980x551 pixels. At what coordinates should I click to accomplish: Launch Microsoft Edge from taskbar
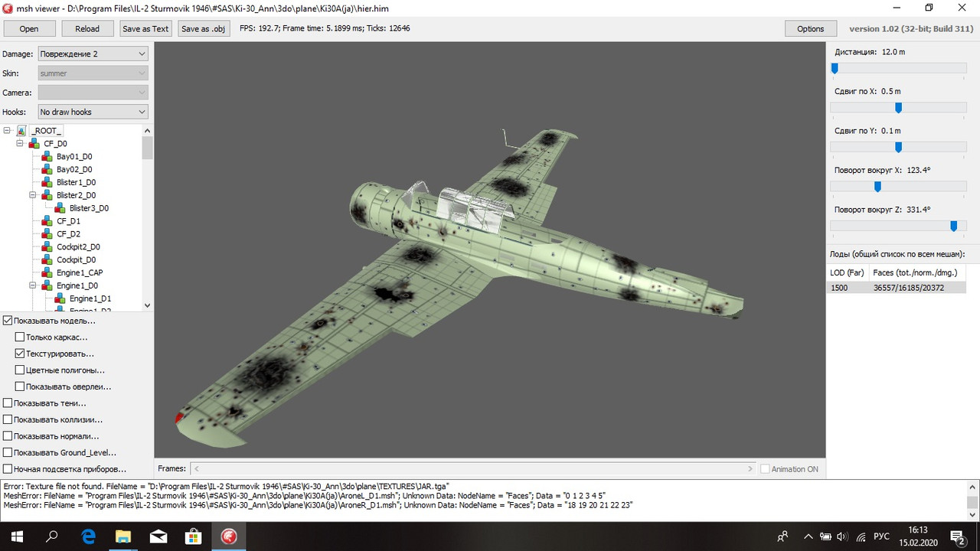click(x=89, y=536)
